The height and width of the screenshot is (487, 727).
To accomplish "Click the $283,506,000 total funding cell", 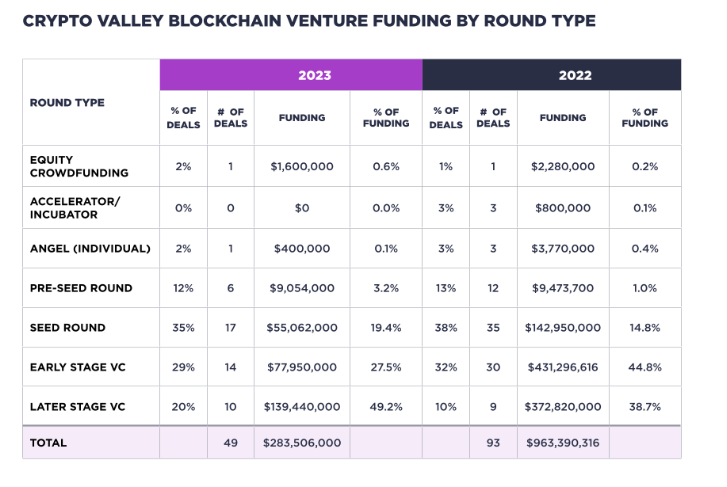I will tap(301, 442).
